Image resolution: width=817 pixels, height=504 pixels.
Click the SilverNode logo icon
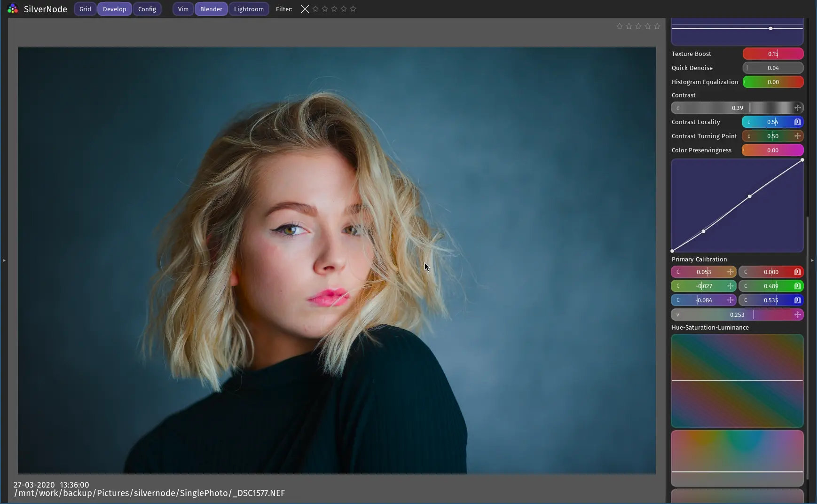13,9
